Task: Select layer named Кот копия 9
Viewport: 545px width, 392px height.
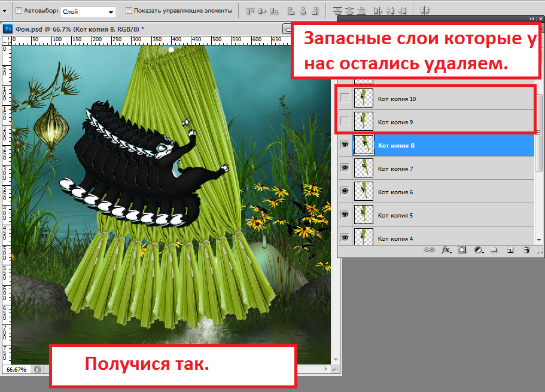Action: (x=395, y=122)
